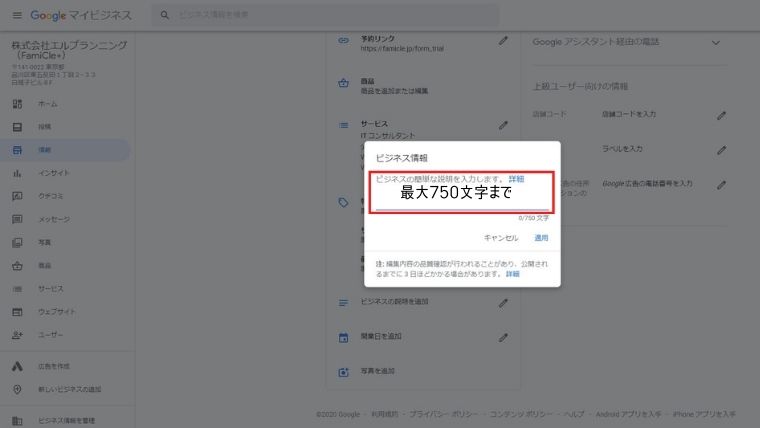This screenshot has width=760, height=428.
Task: Open the 利用規約 footer link
Action: click(384, 414)
